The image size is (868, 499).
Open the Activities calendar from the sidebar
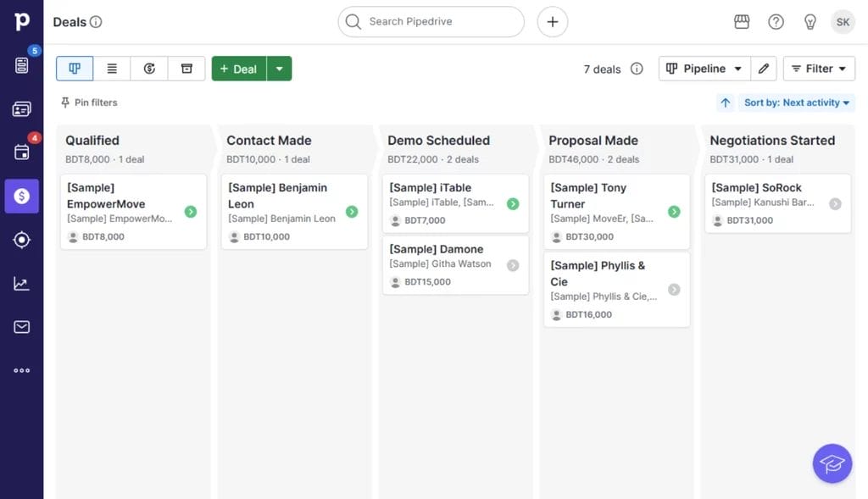pos(22,152)
